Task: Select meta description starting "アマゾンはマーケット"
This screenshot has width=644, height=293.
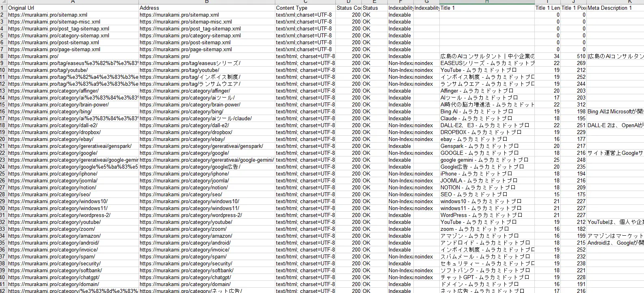Action: pos(615,236)
